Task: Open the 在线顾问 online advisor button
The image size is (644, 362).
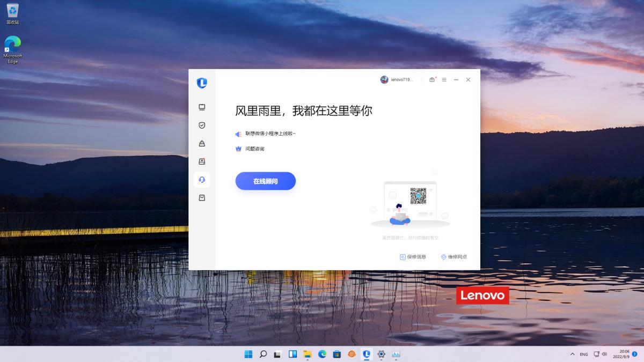Action: point(265,181)
